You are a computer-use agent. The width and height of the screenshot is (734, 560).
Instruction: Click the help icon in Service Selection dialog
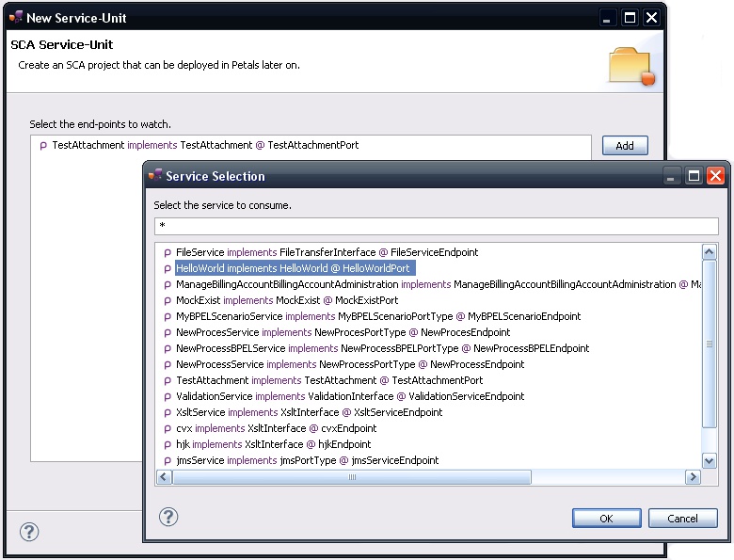[x=168, y=517]
